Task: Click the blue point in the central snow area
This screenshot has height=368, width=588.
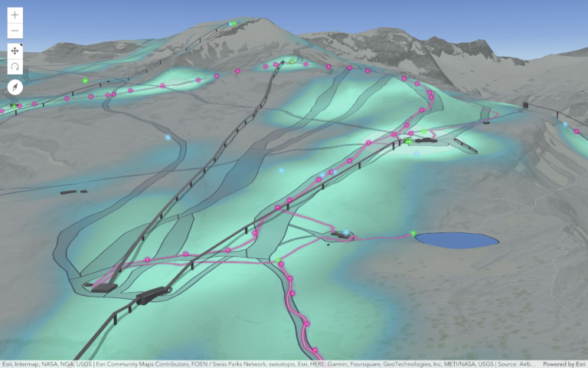Action: pyautogui.click(x=281, y=170)
